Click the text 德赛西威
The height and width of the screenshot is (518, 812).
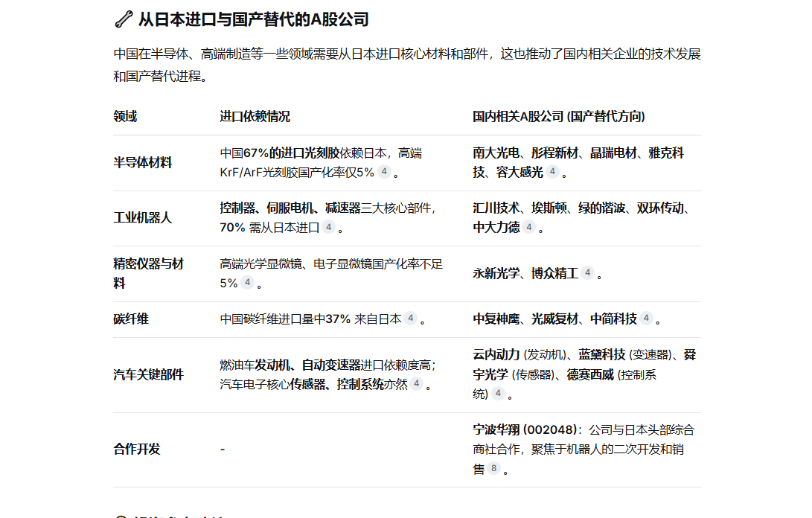590,374
